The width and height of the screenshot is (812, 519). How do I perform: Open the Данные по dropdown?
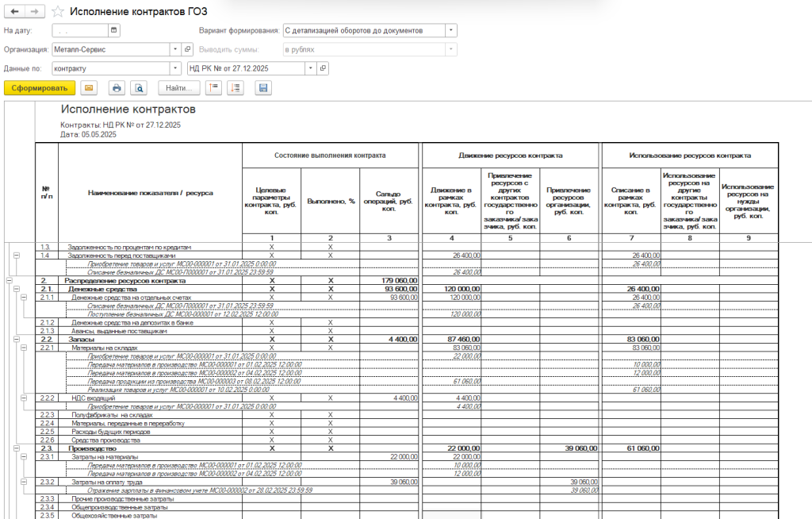(175, 68)
